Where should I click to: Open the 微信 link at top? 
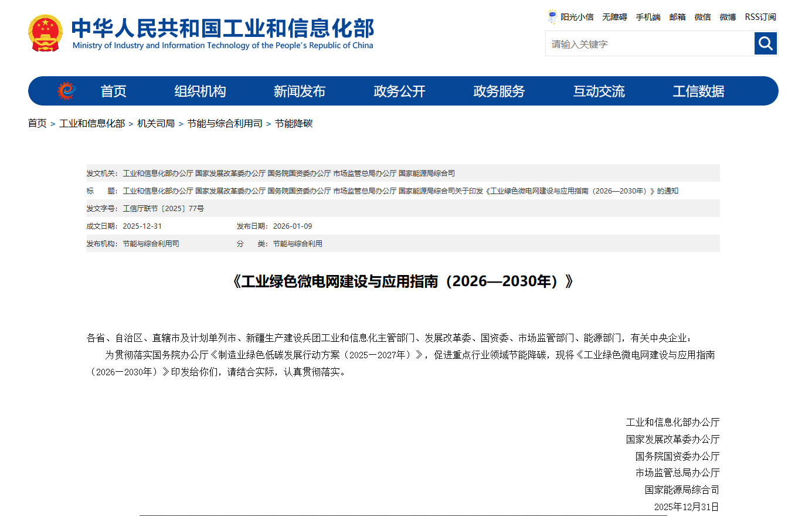coord(702,17)
